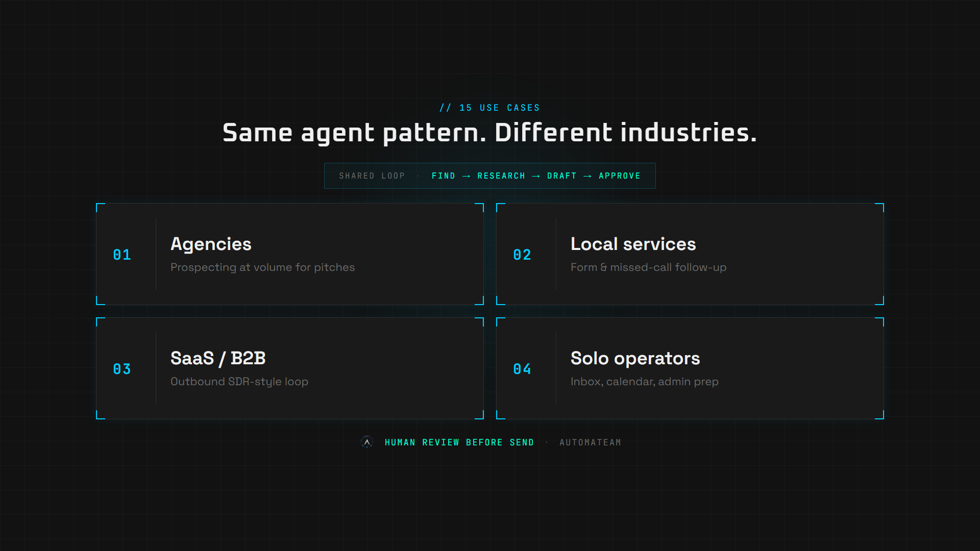Click the arrow between RESEARCH and DRAFT

536,176
